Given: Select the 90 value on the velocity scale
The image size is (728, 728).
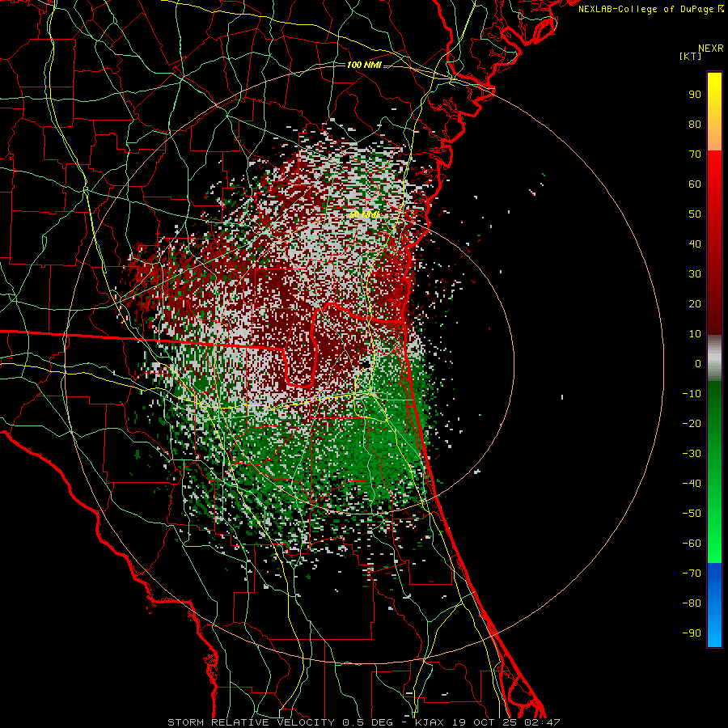Looking at the screenshot, I should tap(695, 95).
